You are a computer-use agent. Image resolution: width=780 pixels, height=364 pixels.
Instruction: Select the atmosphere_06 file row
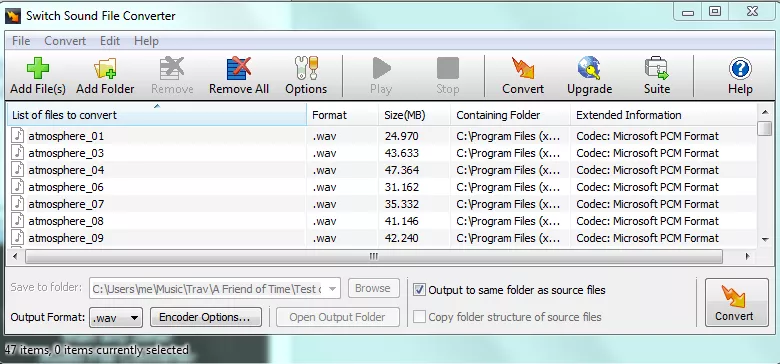pyautogui.click(x=382, y=187)
